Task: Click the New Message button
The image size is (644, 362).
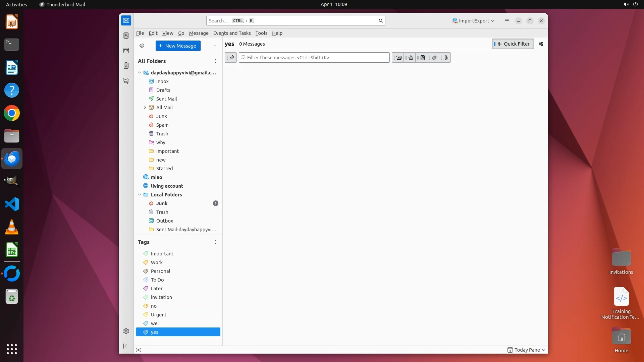Action: (x=178, y=46)
